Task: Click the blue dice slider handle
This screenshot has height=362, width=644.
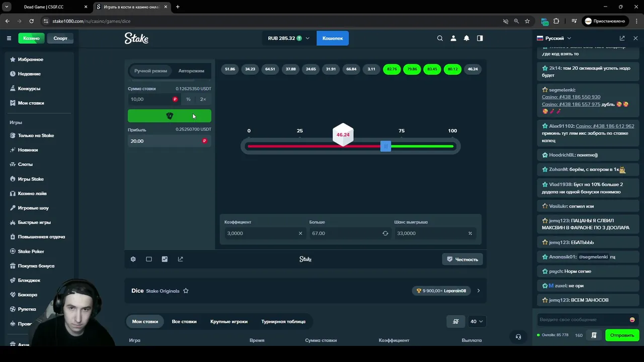Action: point(385,146)
